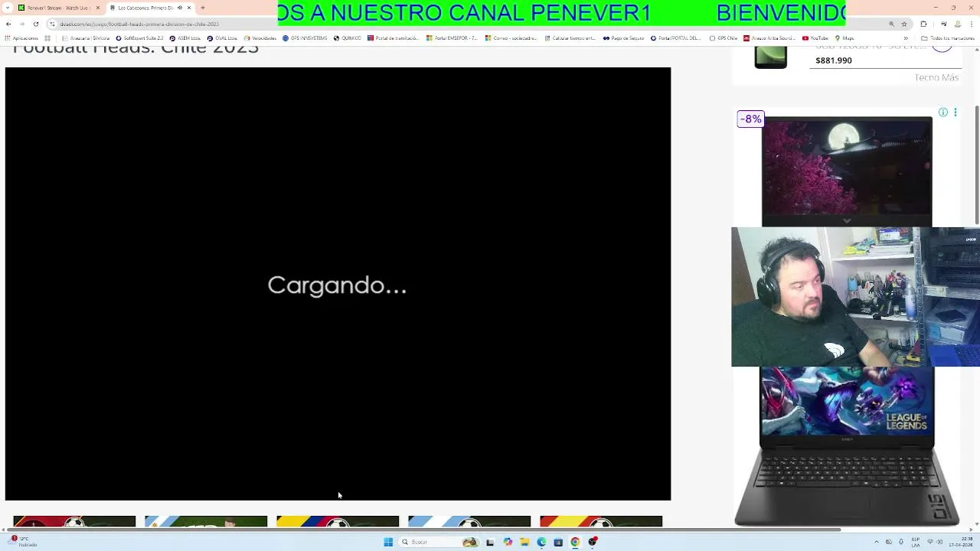Viewport: 980px width, 551px height.
Task: Open the GPS Chile bookmark
Action: [723, 38]
